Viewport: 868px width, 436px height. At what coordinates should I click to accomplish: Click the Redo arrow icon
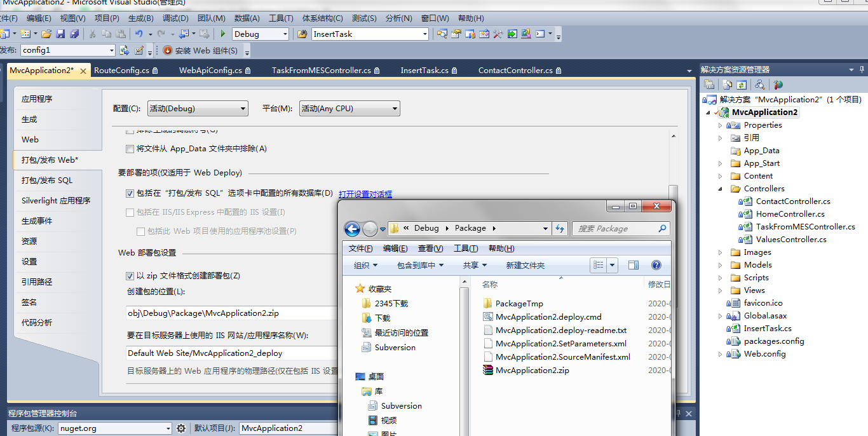point(161,34)
